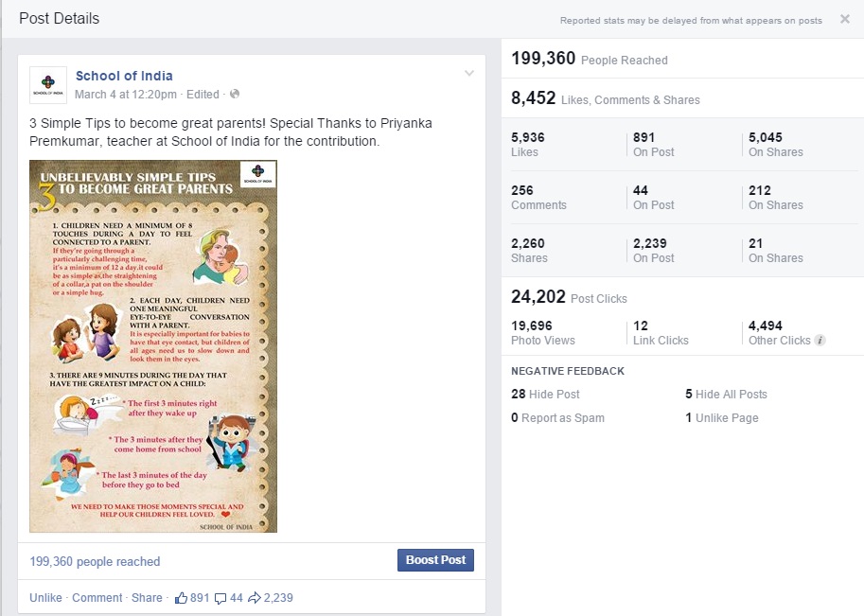
Task: Click the Unlike link under the post
Action: coord(45,598)
